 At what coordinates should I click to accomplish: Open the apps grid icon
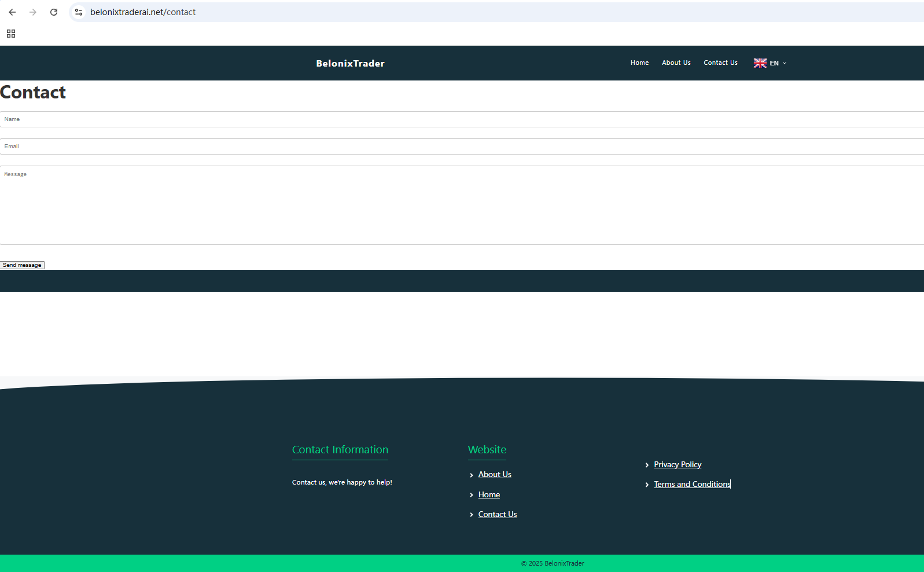coord(11,34)
